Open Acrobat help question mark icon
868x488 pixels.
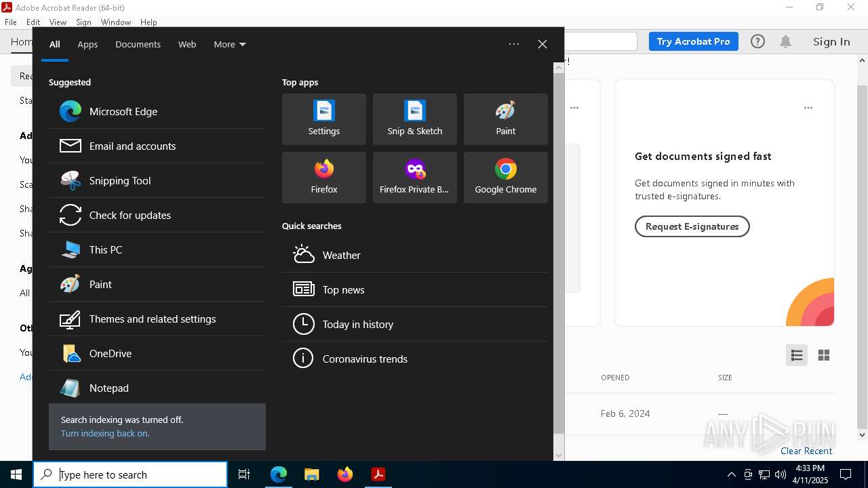tap(757, 41)
